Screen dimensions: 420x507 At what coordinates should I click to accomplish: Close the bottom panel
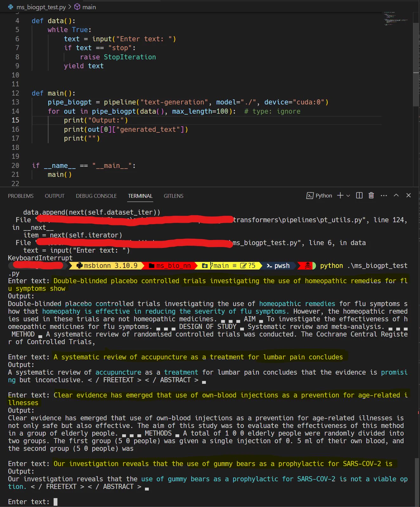point(409,196)
